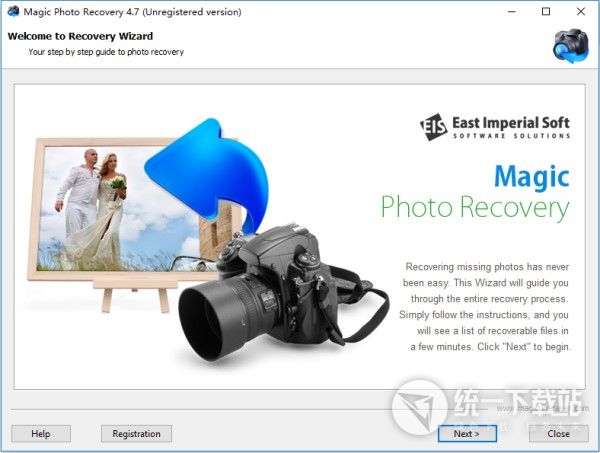Click the Magic Photo Recovery title bar icon
Screen dimensions: 600x453
(x=13, y=11)
